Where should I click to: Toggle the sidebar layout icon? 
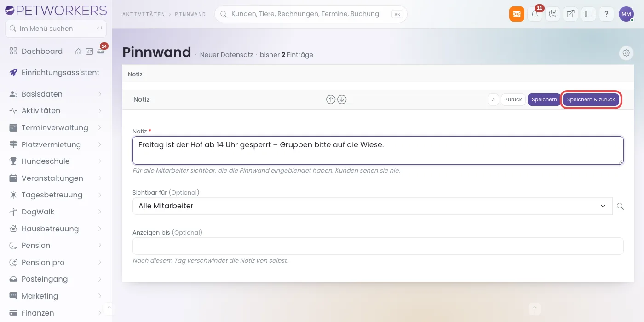pyautogui.click(x=588, y=14)
